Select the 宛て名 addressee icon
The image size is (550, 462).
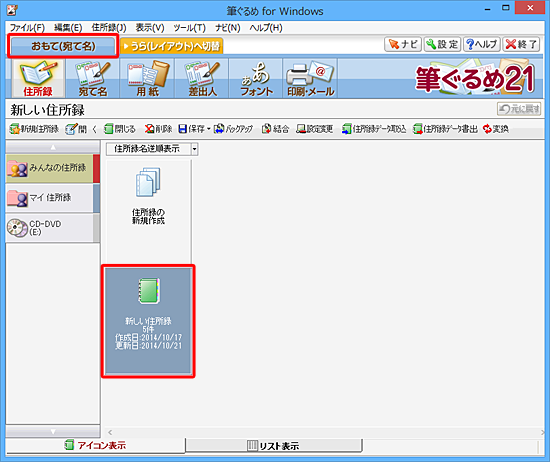point(93,78)
